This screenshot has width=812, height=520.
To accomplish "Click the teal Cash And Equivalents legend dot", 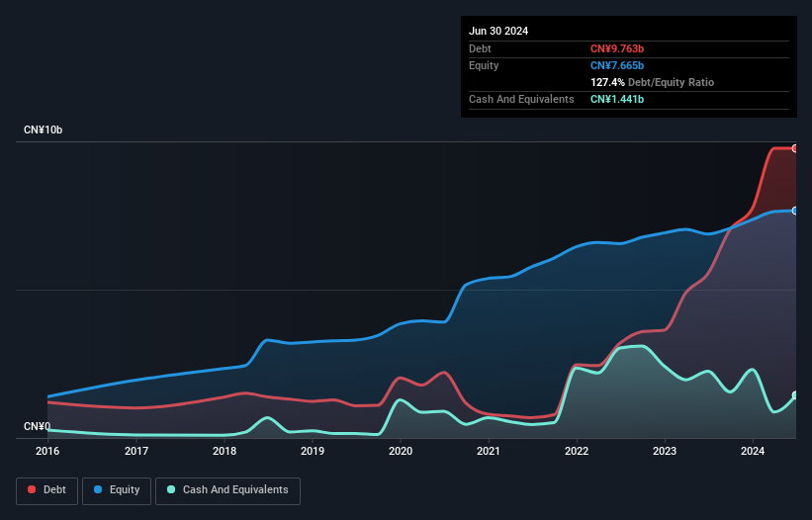I will [171, 489].
